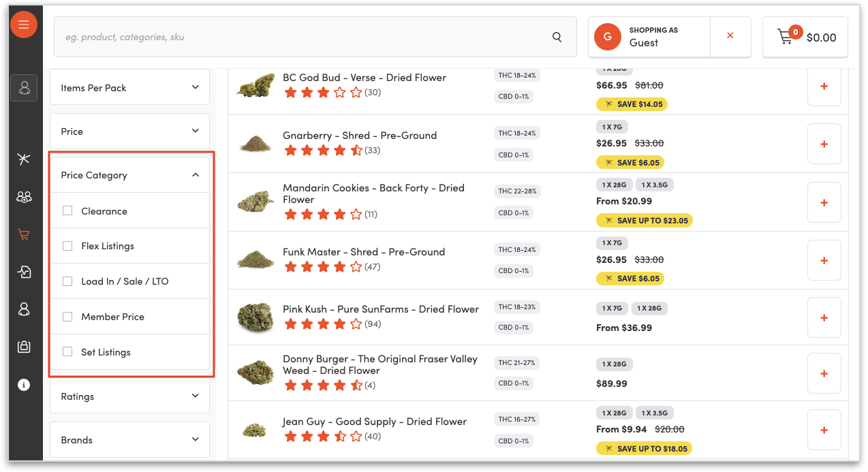Open Mandarin Cookies product title
This screenshot has width=868, height=472.
point(373,193)
